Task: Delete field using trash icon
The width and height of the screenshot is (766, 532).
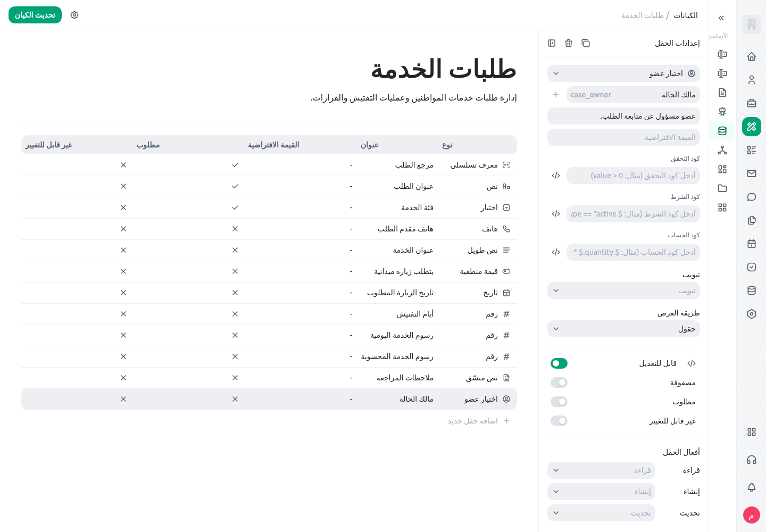Action: click(569, 43)
